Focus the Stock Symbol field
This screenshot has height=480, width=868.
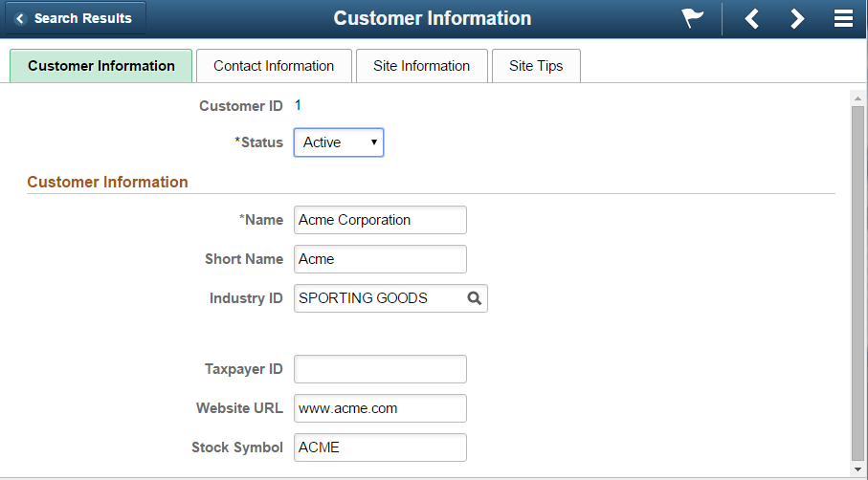[380, 447]
